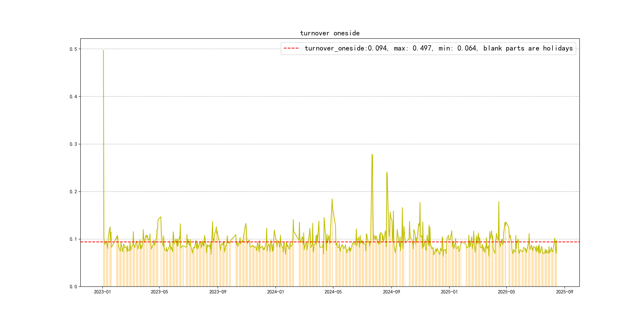This screenshot has width=644, height=322.
Task: Click the 0.4 y-axis tick label
Action: [73, 97]
